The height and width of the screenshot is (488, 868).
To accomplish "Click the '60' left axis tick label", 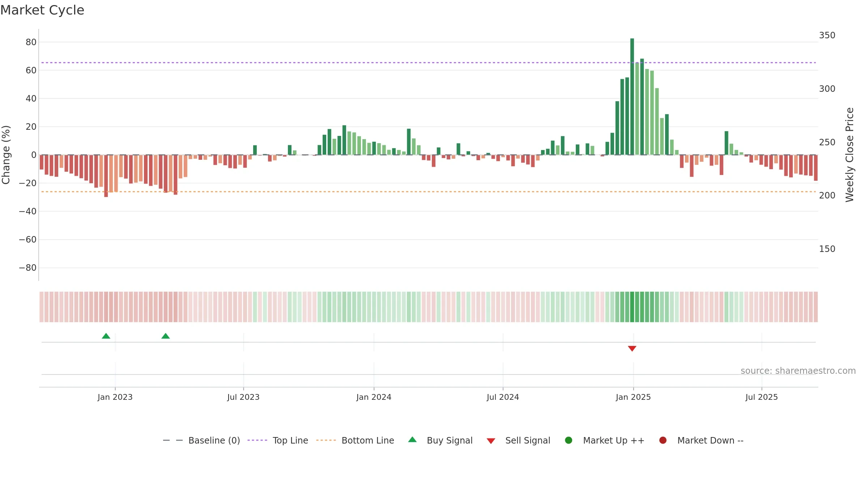I will tap(31, 70).
